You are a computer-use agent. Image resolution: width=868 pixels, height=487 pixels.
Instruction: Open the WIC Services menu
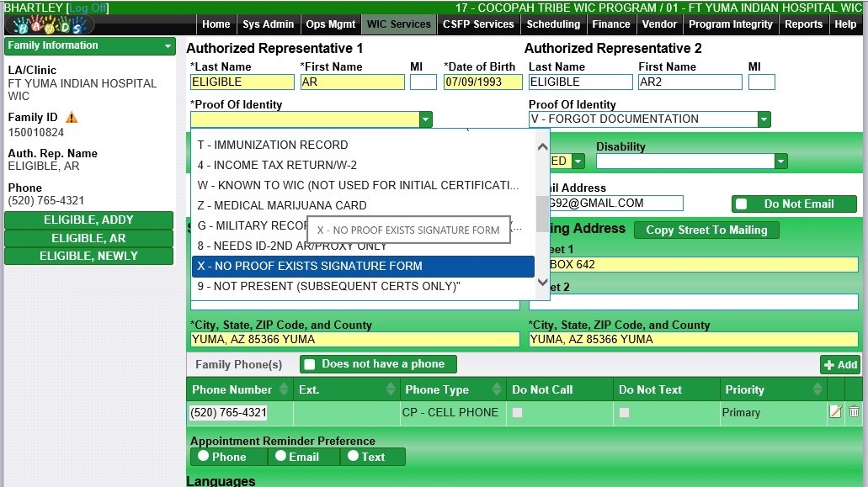[398, 24]
